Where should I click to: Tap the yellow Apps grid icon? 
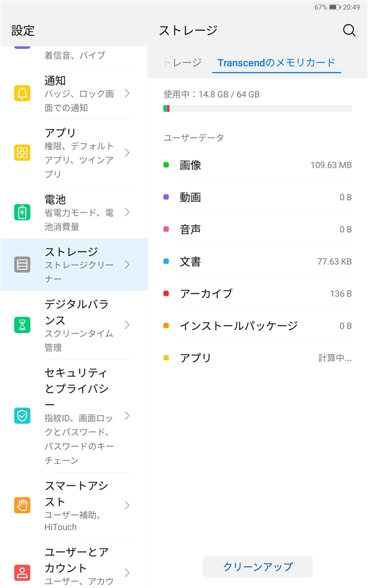point(22,153)
